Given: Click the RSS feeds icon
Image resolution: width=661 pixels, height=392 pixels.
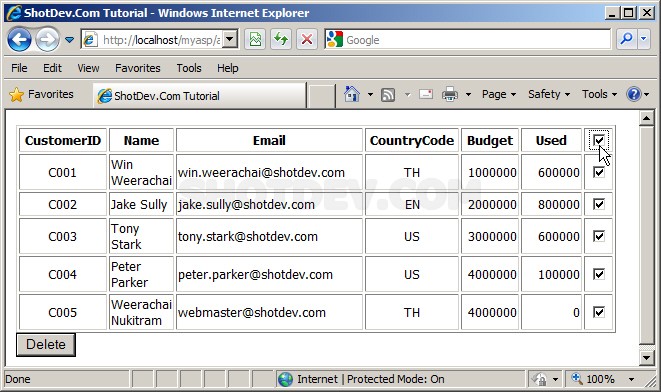Looking at the screenshot, I should point(388,94).
